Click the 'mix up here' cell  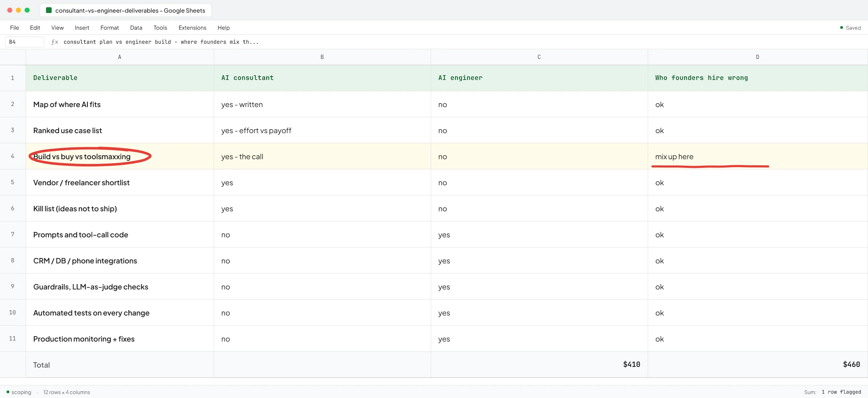[758, 156]
